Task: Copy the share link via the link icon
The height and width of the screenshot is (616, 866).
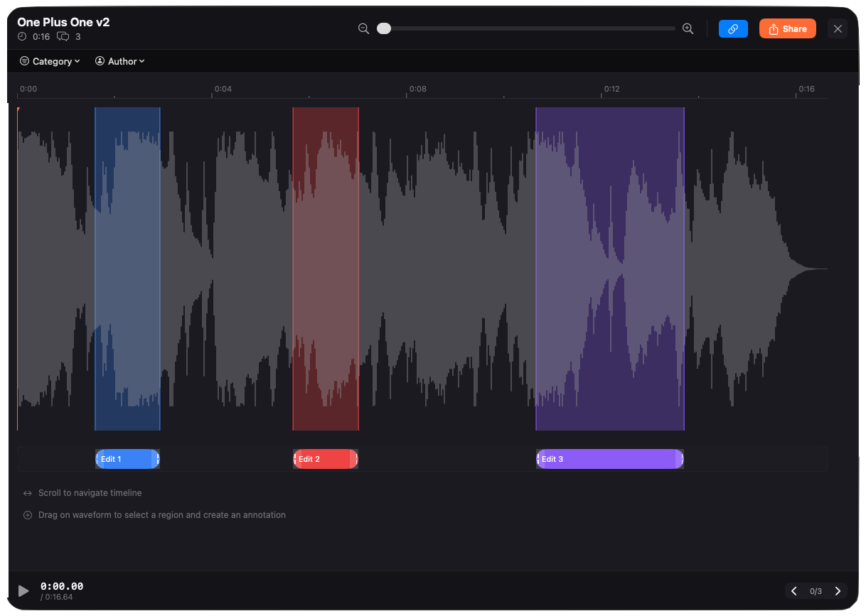Action: (733, 28)
